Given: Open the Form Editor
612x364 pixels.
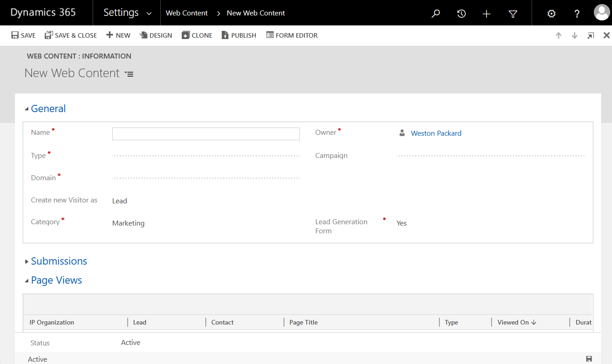Looking at the screenshot, I should pyautogui.click(x=292, y=35).
